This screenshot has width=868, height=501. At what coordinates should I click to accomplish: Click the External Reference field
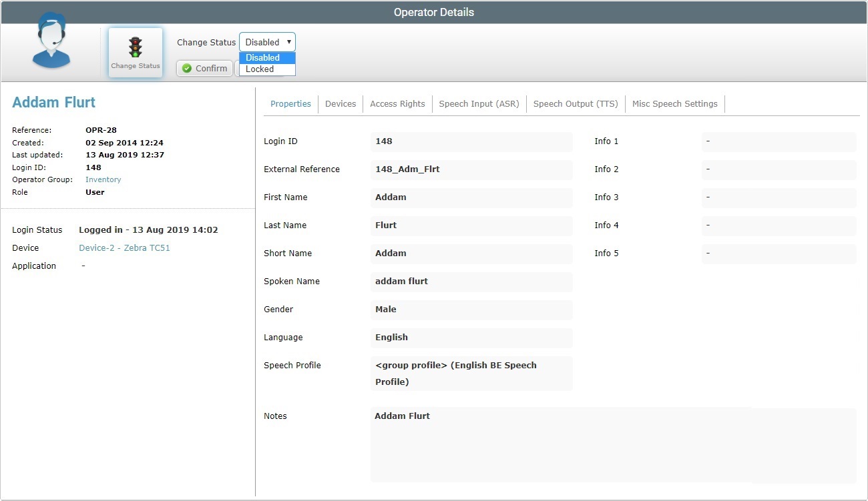coord(471,169)
